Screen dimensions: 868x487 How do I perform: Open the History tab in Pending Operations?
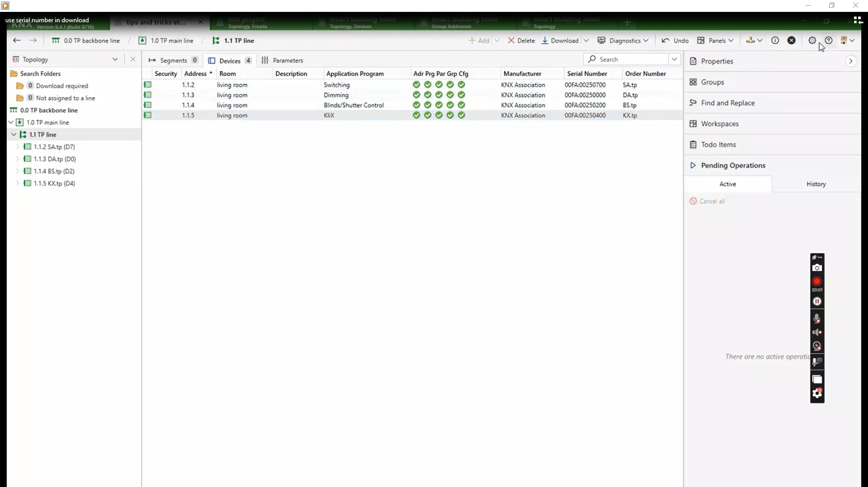coord(816,184)
